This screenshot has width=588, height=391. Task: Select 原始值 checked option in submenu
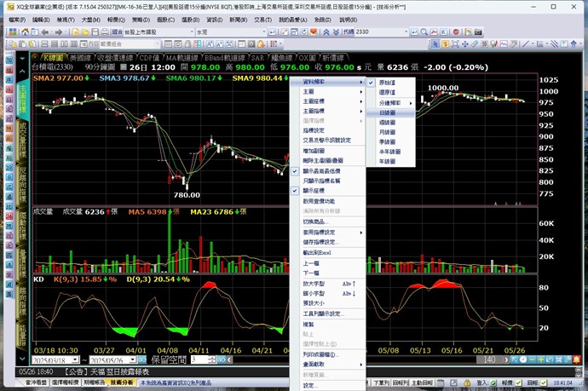(x=387, y=82)
